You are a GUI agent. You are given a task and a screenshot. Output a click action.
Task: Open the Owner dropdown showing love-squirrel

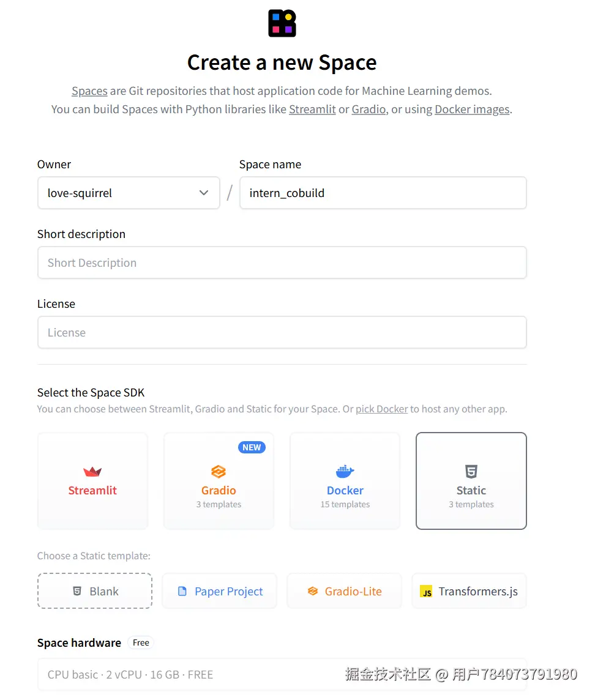click(129, 193)
